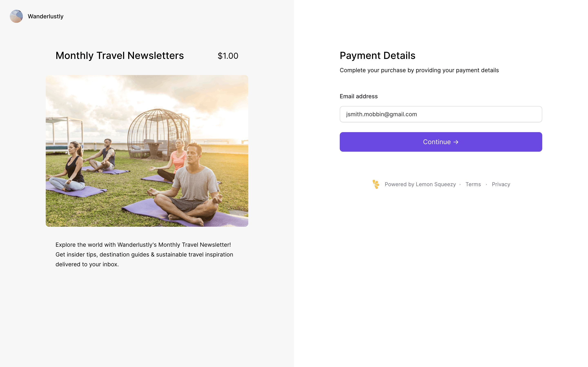Open the Terms link
The image size is (588, 367).
473,184
